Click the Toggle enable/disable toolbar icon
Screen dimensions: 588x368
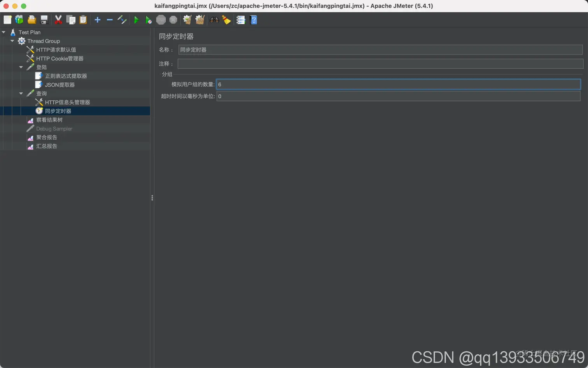pos(122,20)
